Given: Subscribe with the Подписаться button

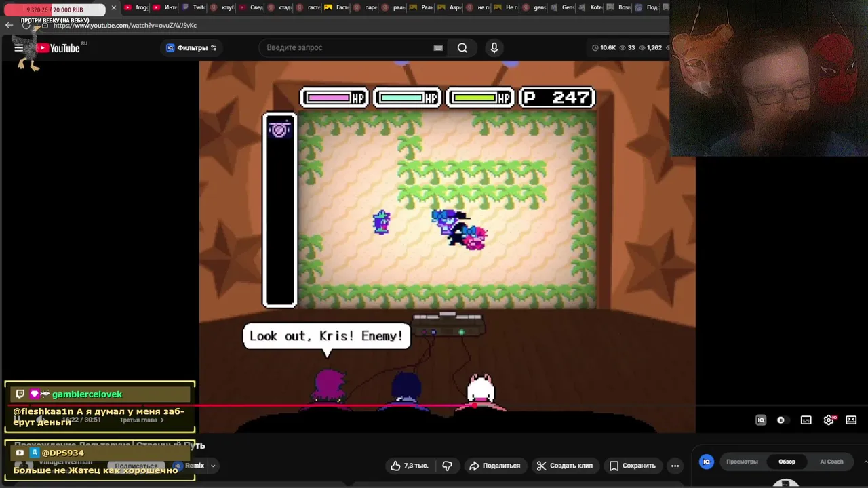Looking at the screenshot, I should (136, 466).
